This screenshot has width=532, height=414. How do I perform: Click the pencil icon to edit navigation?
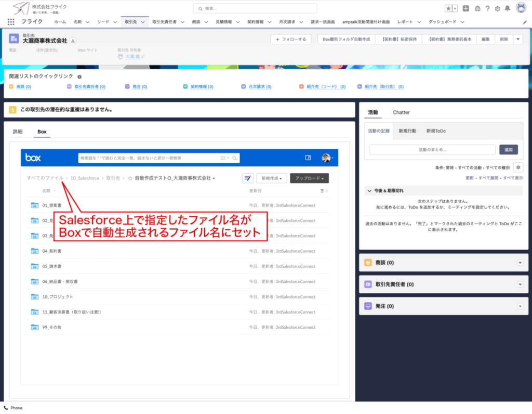pyautogui.click(x=525, y=22)
